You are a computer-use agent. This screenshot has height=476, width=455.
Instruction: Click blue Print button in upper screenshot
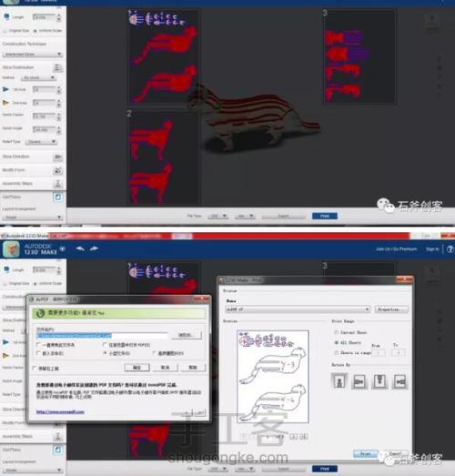tap(325, 216)
